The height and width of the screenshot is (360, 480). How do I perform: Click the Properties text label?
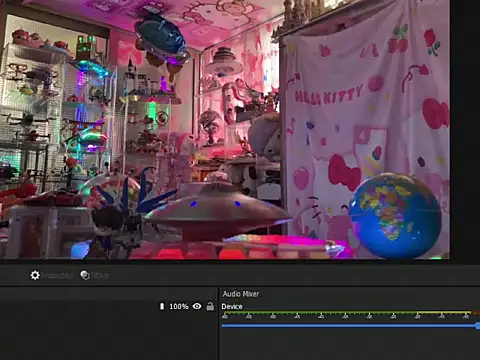pos(57,276)
